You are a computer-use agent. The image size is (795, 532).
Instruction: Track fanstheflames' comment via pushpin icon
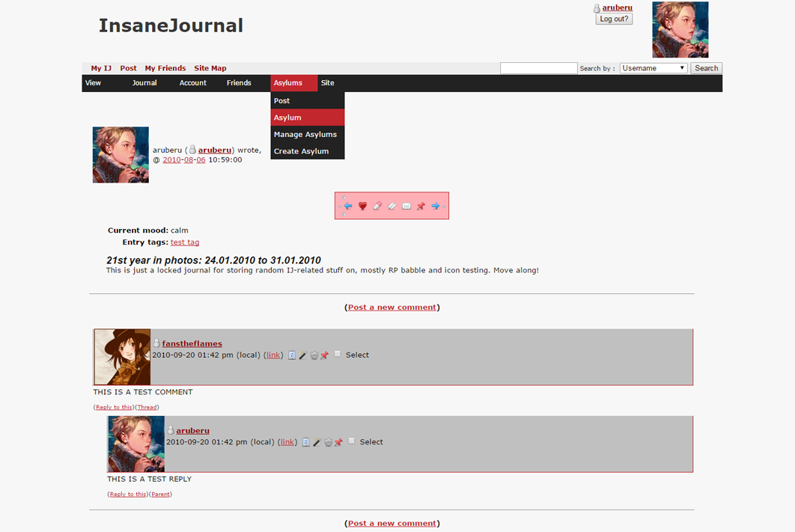324,355
